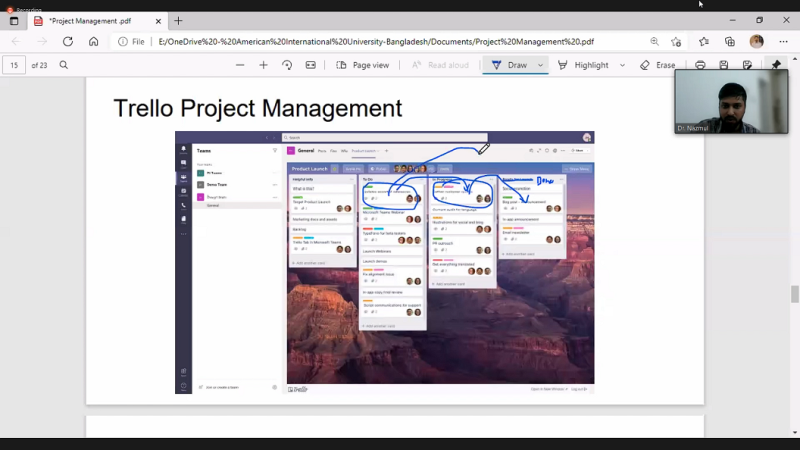Pin the PDF toolbar

[x=776, y=65]
